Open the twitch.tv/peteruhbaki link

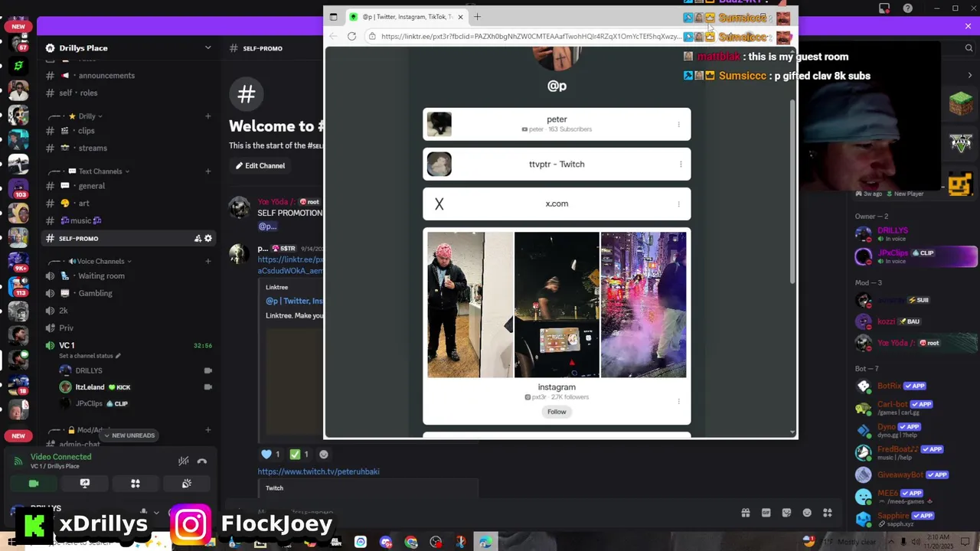pos(318,471)
